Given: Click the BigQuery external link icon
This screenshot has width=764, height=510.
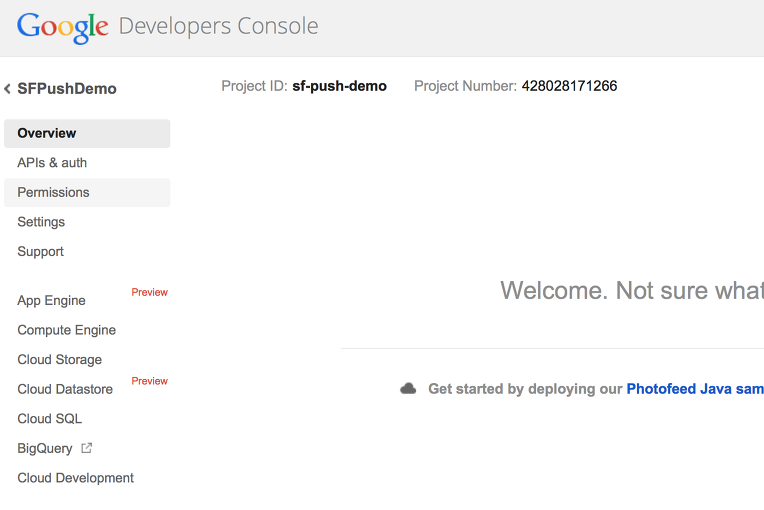Looking at the screenshot, I should (x=86, y=448).
